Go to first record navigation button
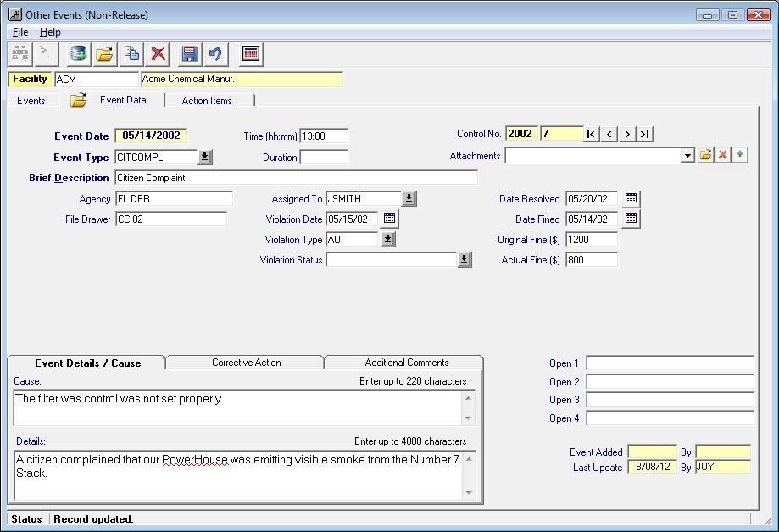 (591, 134)
